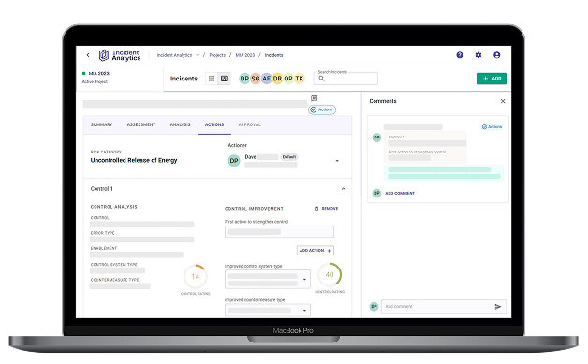Viewport: 588px width, 364px height.
Task: Open the settings gear icon
Action: pyautogui.click(x=478, y=55)
